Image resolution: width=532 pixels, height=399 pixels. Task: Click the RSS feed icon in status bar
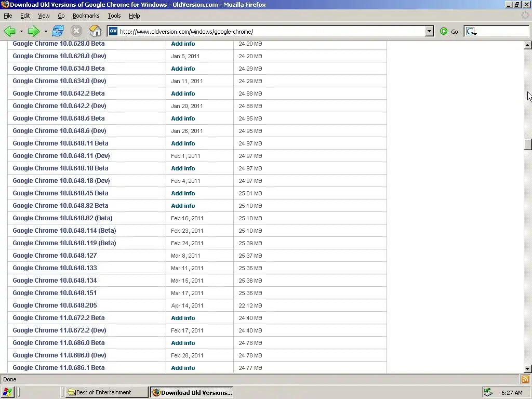525,379
